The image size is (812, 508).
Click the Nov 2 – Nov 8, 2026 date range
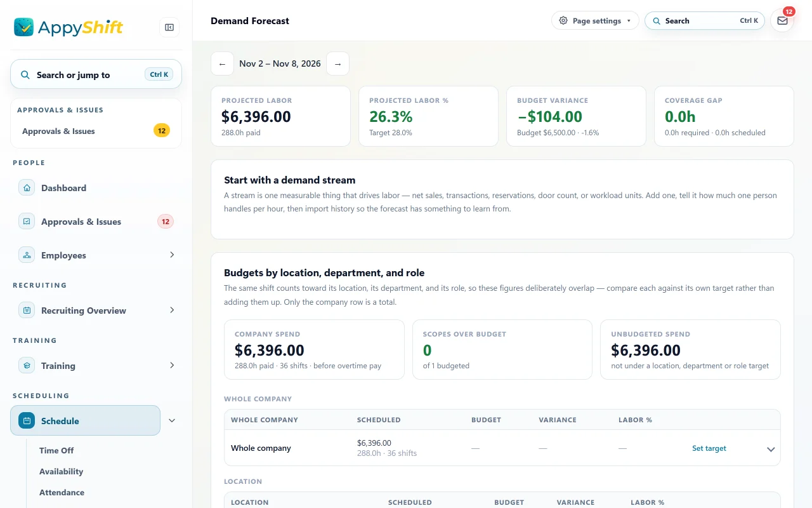(x=280, y=63)
